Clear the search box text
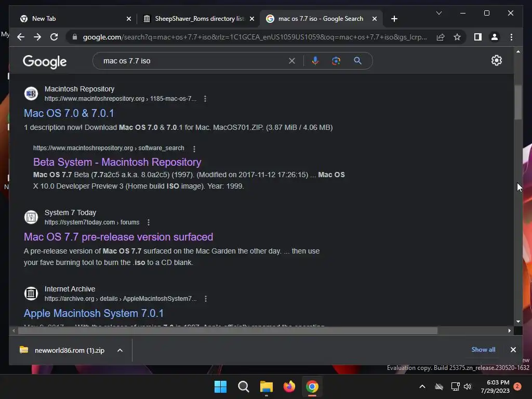The image size is (532, 399). [292, 61]
